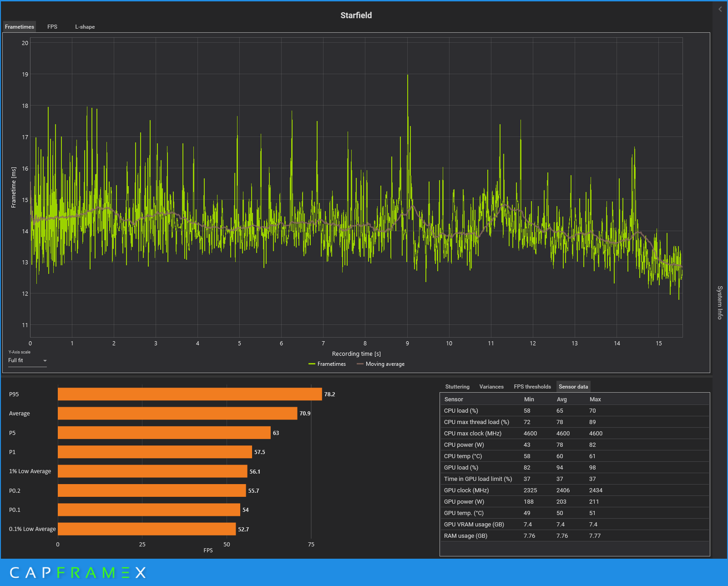728x586 pixels.
Task: Open the L-shape tab
Action: pos(85,27)
